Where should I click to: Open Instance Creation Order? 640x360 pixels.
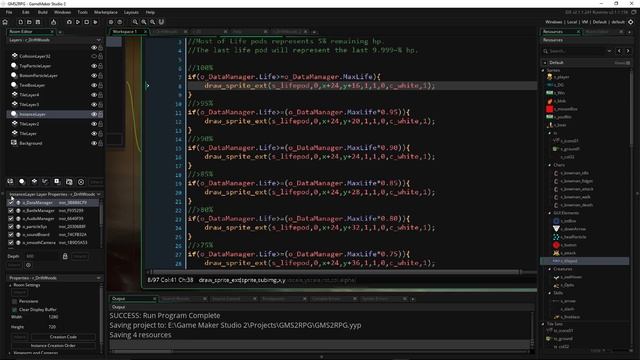pyautogui.click(x=53, y=345)
